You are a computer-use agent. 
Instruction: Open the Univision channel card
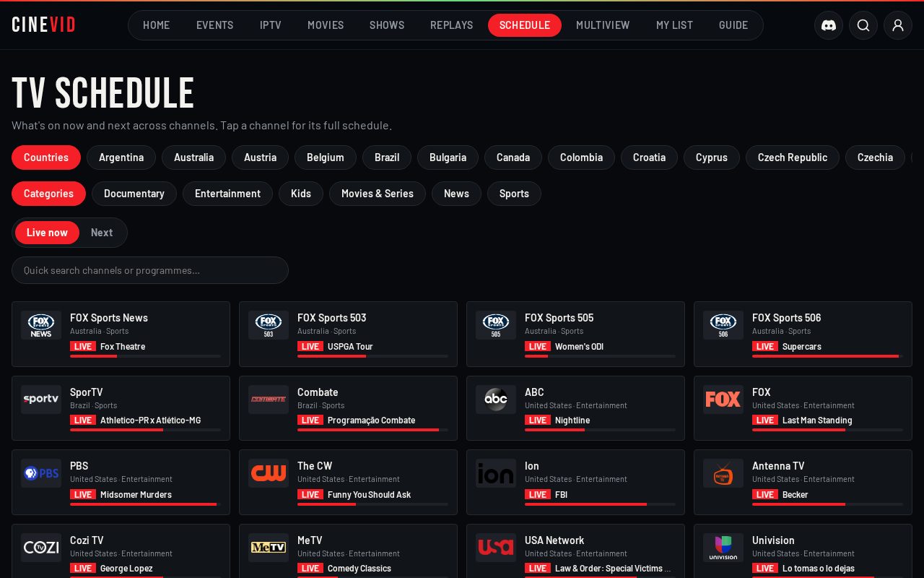point(803,551)
